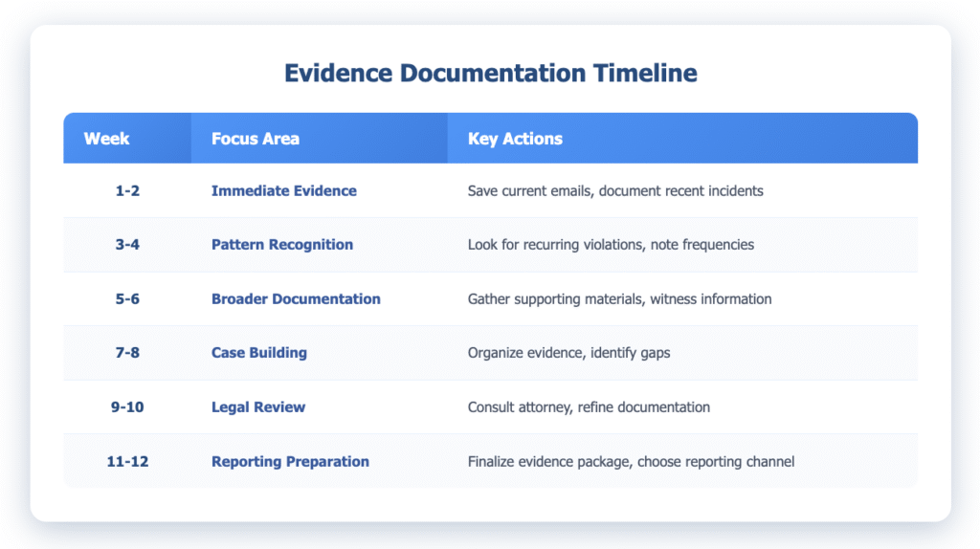The width and height of the screenshot is (980, 549).
Task: Select the 'Key Actions' column header
Action: [682, 138]
